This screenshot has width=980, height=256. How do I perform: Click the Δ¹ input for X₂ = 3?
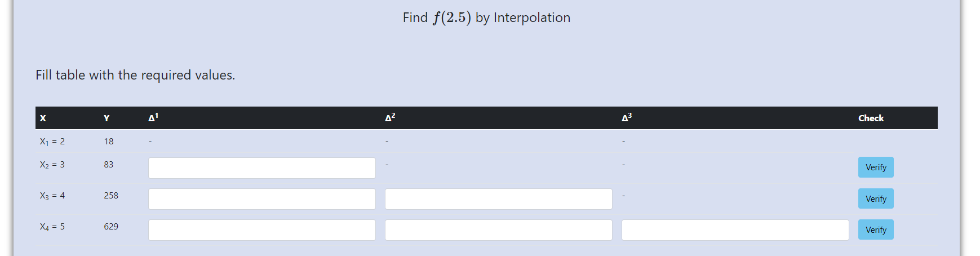[261, 168]
